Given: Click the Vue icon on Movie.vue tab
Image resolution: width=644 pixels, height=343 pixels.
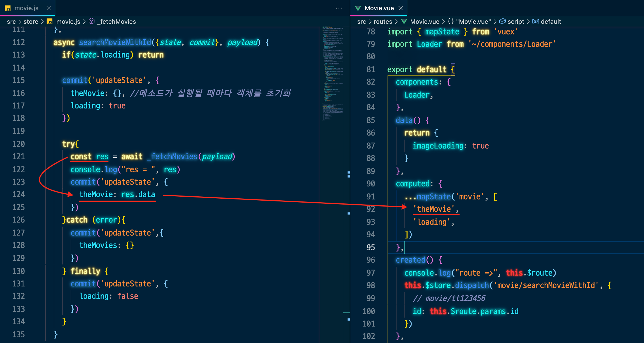Looking at the screenshot, I should click(358, 8).
